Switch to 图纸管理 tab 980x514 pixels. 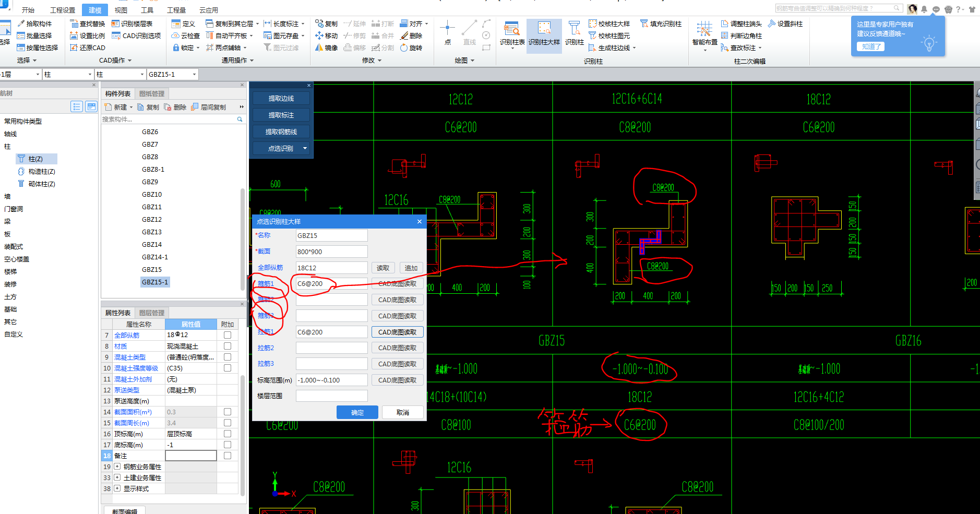click(x=152, y=94)
